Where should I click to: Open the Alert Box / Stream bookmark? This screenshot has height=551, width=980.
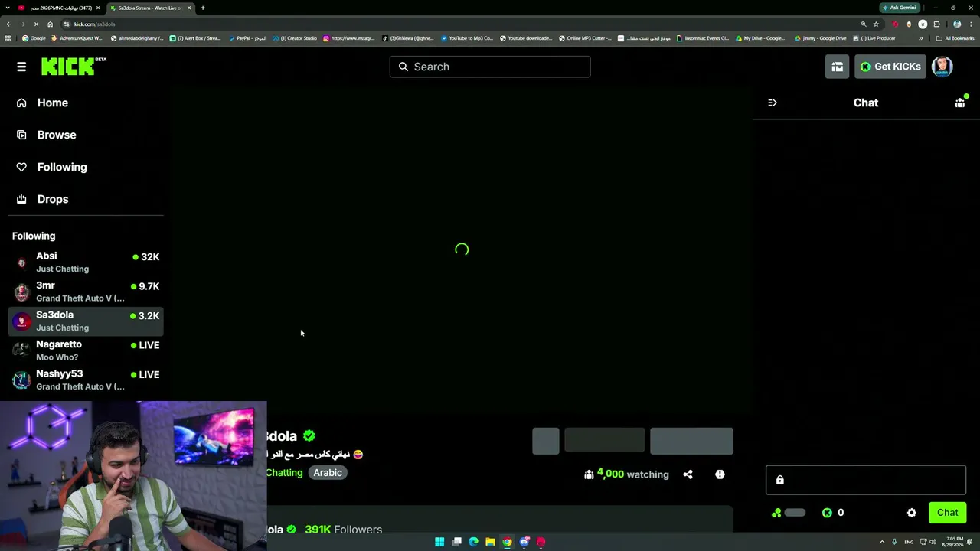click(195, 38)
